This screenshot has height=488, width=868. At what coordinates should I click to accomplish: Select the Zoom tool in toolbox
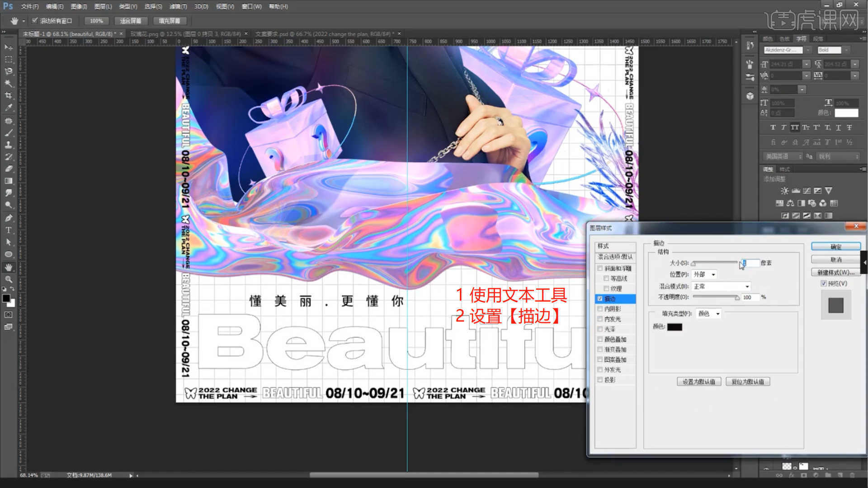(x=9, y=279)
